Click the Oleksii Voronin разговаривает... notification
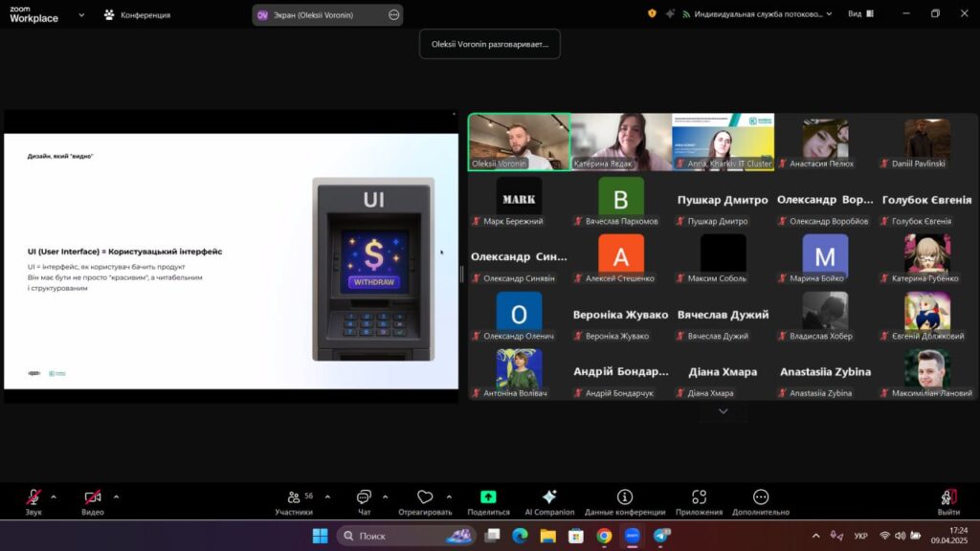The image size is (980, 551). tap(490, 44)
